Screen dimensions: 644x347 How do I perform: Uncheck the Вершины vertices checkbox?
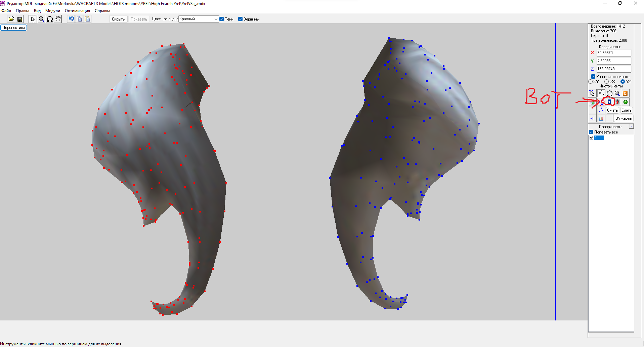241,19
